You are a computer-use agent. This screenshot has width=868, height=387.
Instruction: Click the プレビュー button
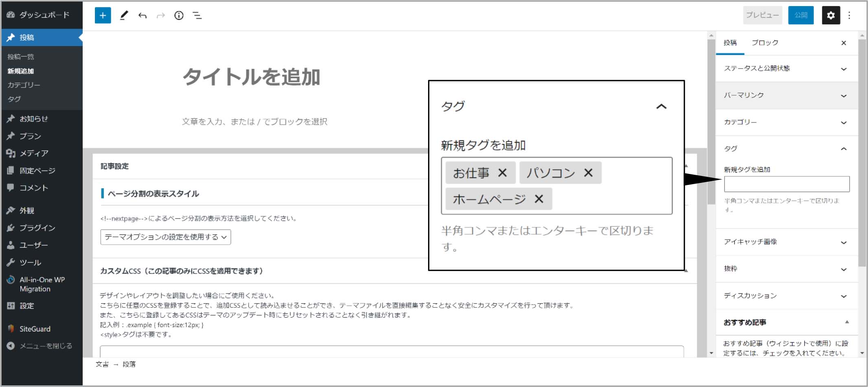[x=762, y=15]
